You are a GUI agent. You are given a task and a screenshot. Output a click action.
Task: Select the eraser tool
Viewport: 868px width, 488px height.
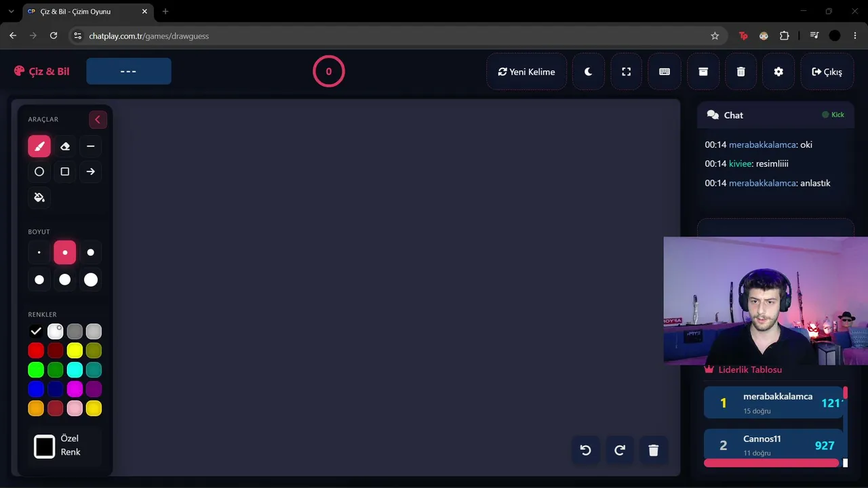pos(65,146)
